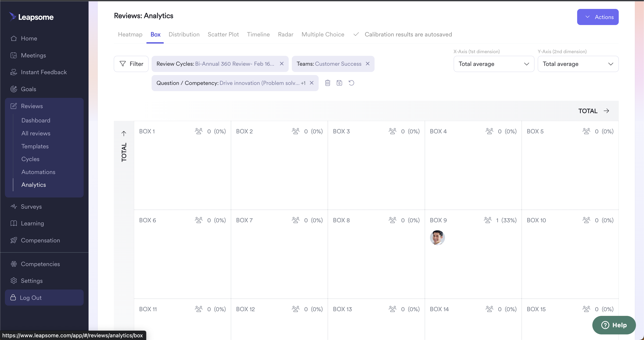Click the Meetings calendar icon
Screen dimensions: 644x340
14,55
